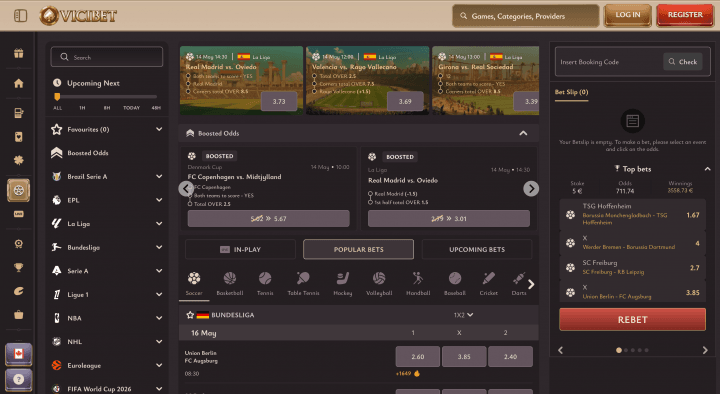Select 1H on the upcoming time filter
Viewport: 720px width, 394px height.
82,108
